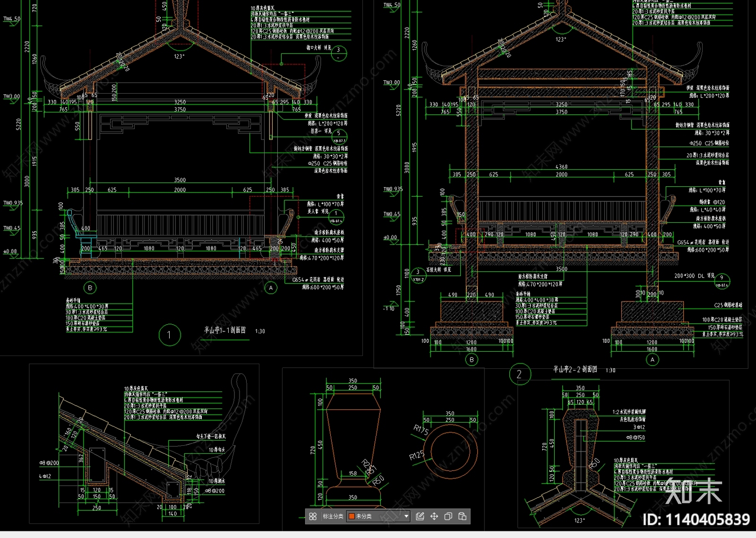The image size is (756, 538).
Task: Select the 半山亭1-1剖面图 drawing title
Action: coord(225,330)
